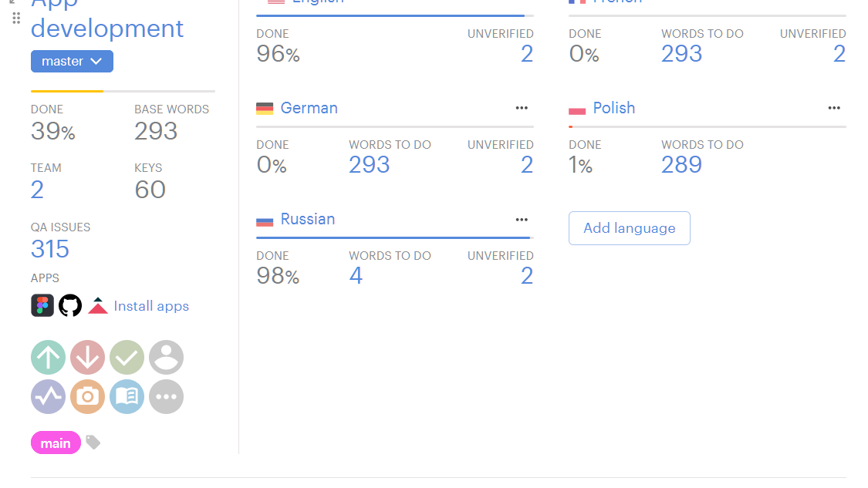Open the contributors person icon

pos(166,358)
